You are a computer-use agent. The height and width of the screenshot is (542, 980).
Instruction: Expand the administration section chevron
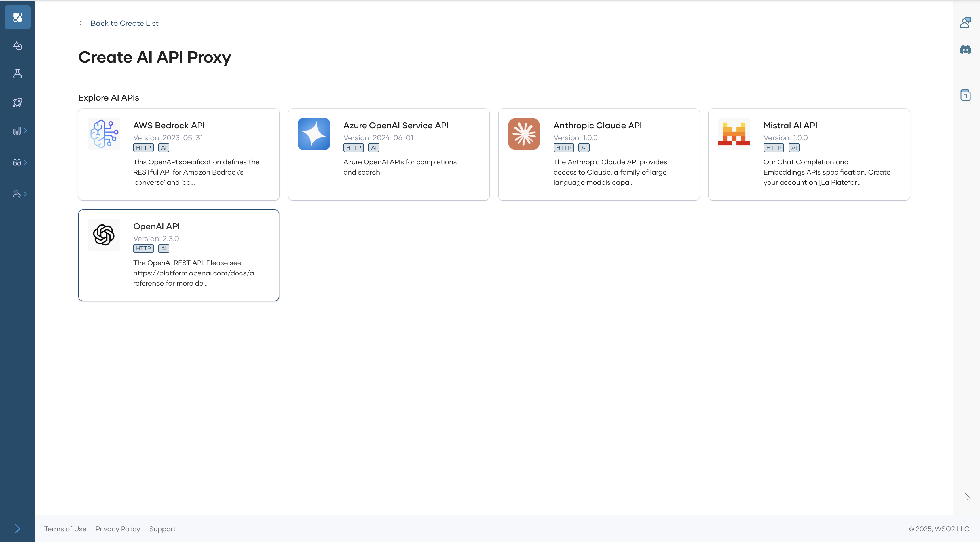pos(26,194)
